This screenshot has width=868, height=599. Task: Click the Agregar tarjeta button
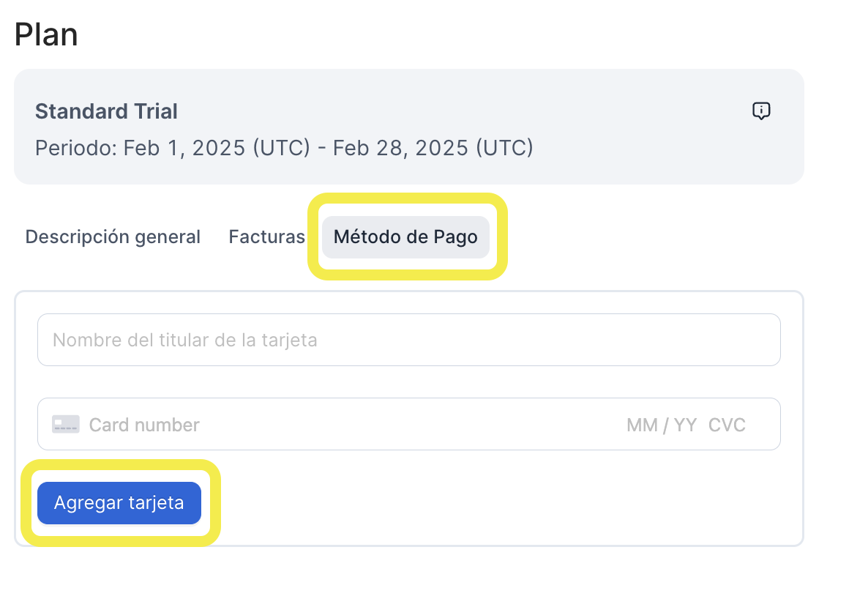click(119, 502)
